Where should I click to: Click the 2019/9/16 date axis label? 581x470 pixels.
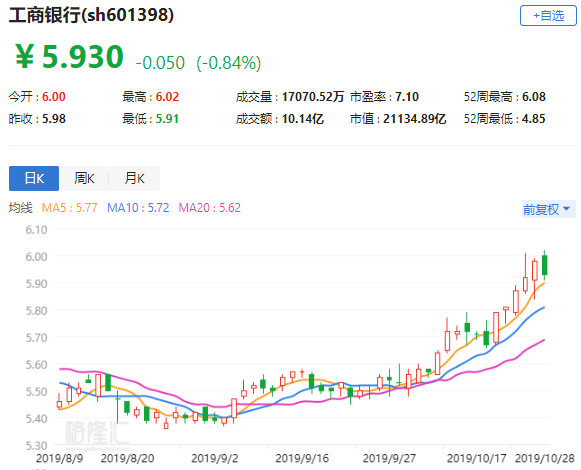302,458
